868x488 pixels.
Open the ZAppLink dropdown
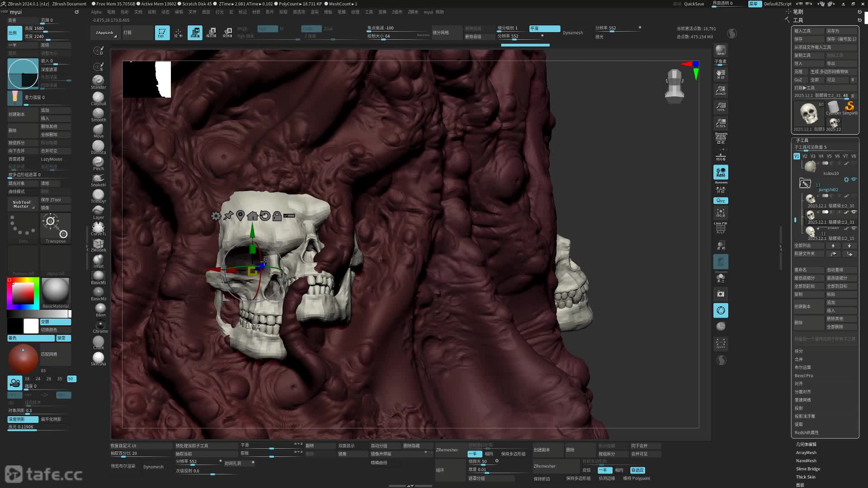(105, 33)
